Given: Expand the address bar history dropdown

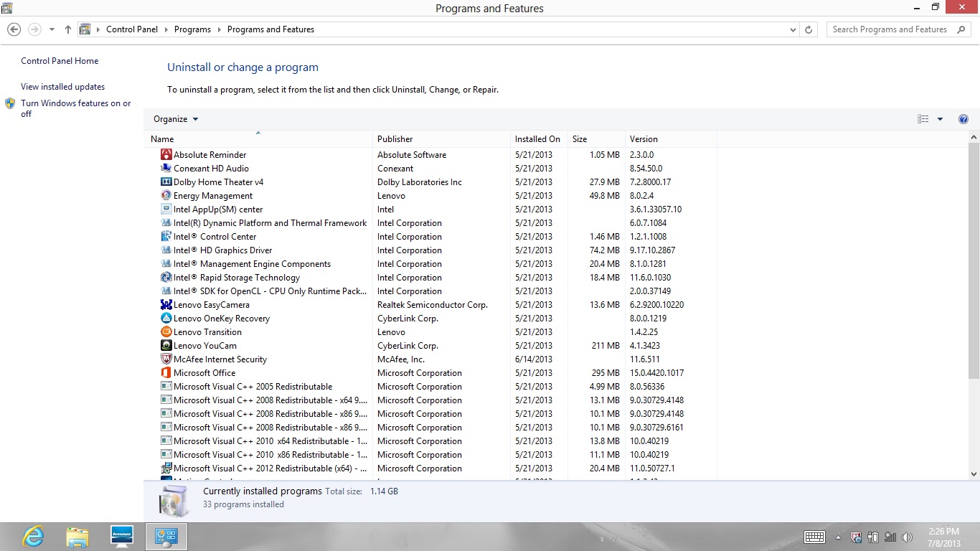Looking at the screenshot, I should [x=793, y=29].
